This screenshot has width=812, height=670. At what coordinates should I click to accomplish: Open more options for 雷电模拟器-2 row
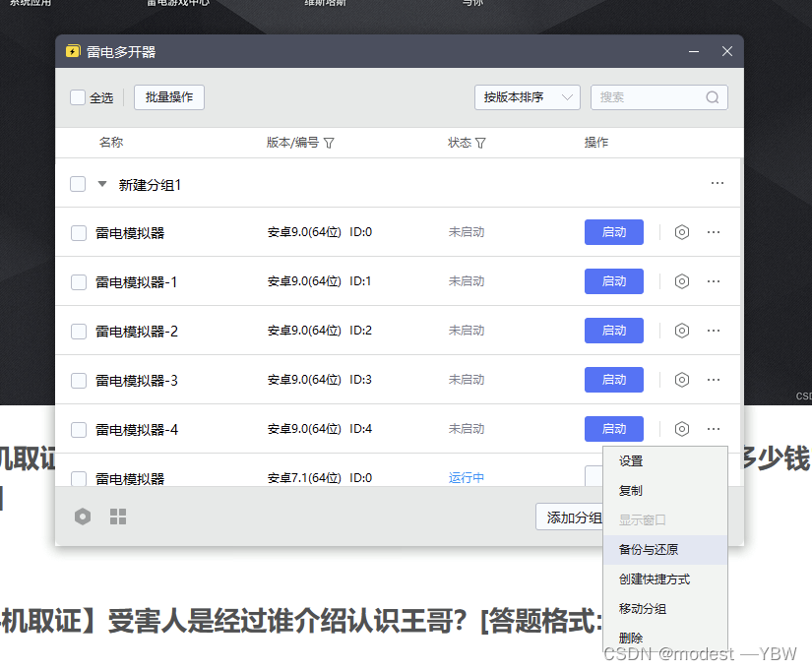coord(714,331)
